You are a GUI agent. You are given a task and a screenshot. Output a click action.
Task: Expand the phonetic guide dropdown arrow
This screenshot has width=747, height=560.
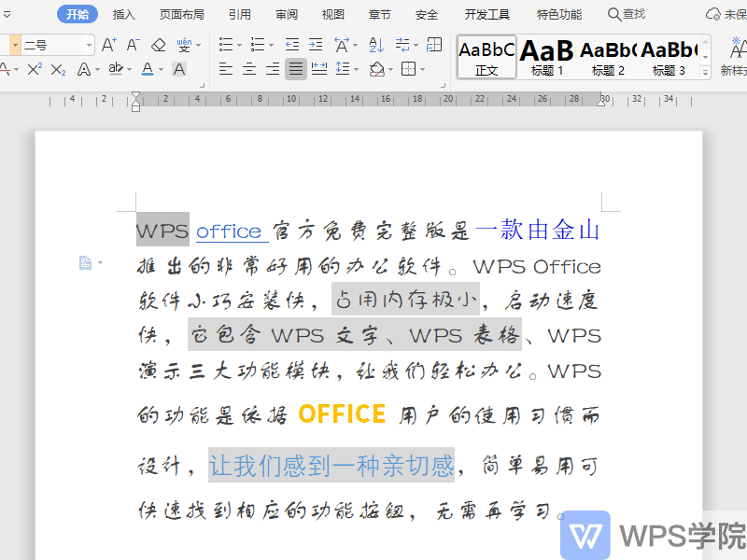coord(198,46)
